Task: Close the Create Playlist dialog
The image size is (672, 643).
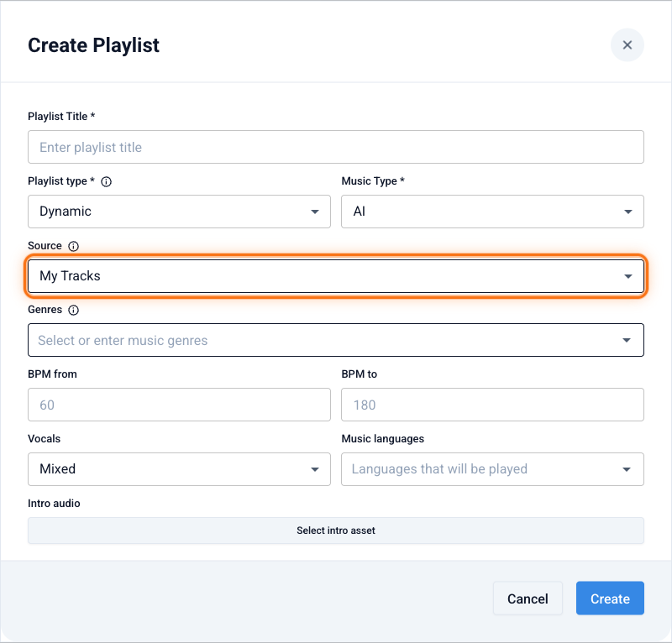Action: tap(627, 45)
